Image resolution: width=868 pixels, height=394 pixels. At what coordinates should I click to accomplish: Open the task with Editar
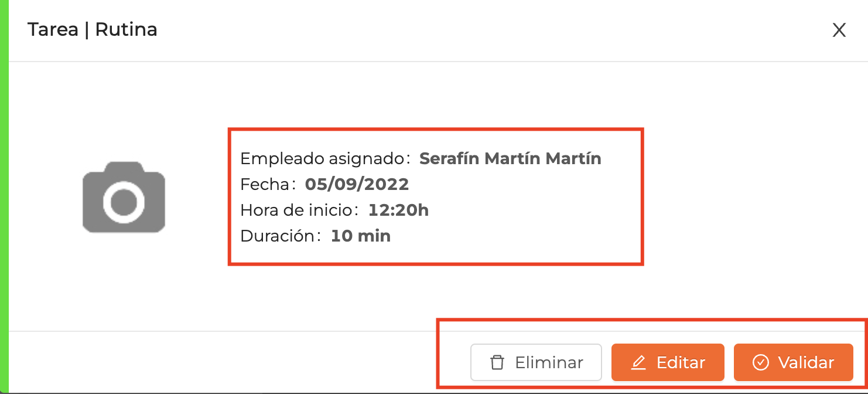[668, 362]
